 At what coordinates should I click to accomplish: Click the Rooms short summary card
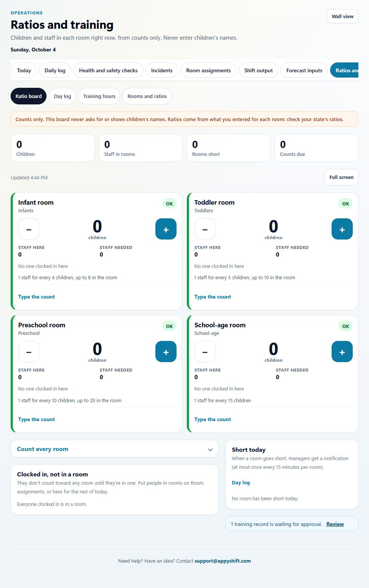[x=228, y=148]
